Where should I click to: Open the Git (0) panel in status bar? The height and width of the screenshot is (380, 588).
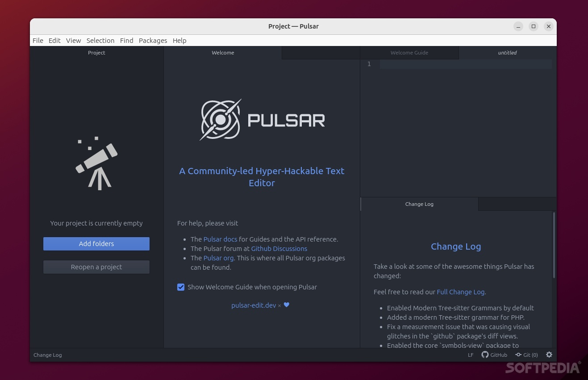[x=526, y=355]
